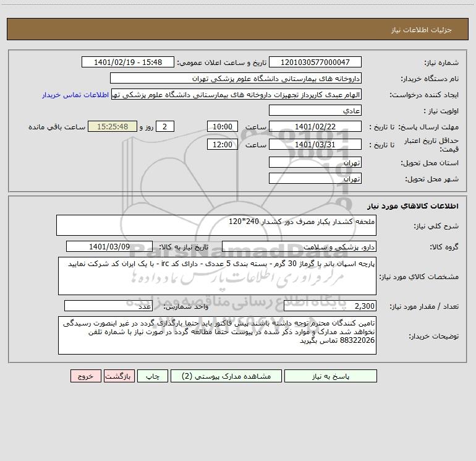
Task: Click the 'جزئیات اطلاعات نیاز' header title
Action: tap(422, 30)
